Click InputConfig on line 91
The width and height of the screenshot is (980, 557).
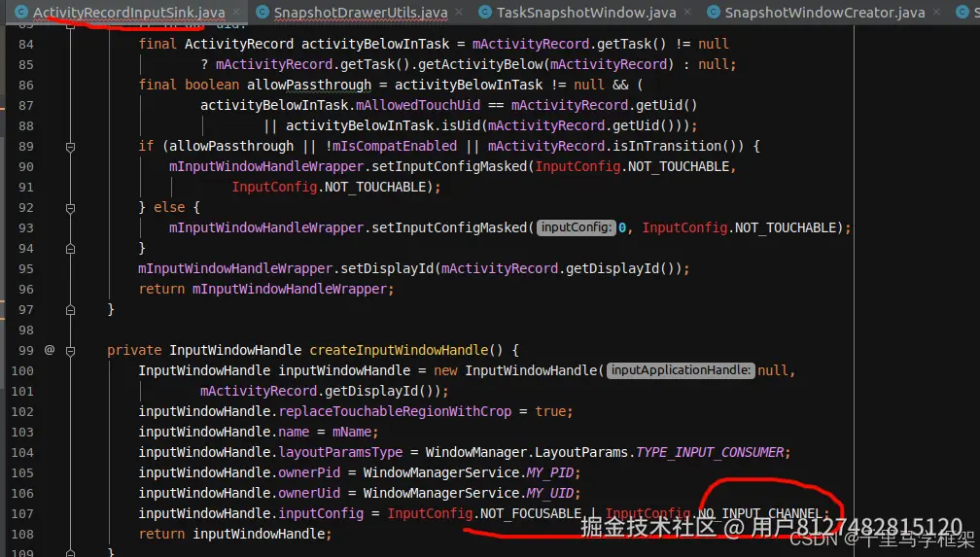pyautogui.click(x=274, y=187)
